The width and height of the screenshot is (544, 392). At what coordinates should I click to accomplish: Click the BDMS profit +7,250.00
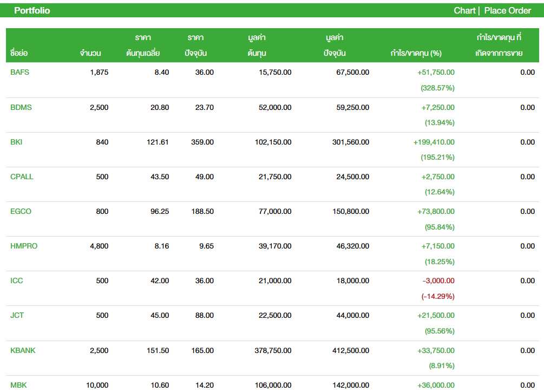(438, 107)
